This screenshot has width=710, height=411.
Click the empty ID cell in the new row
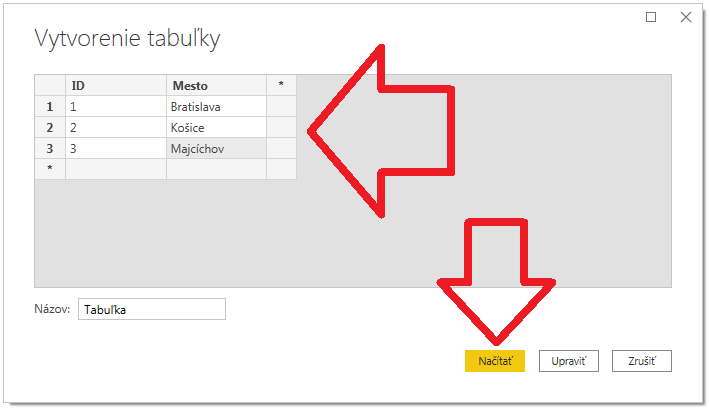pos(116,169)
